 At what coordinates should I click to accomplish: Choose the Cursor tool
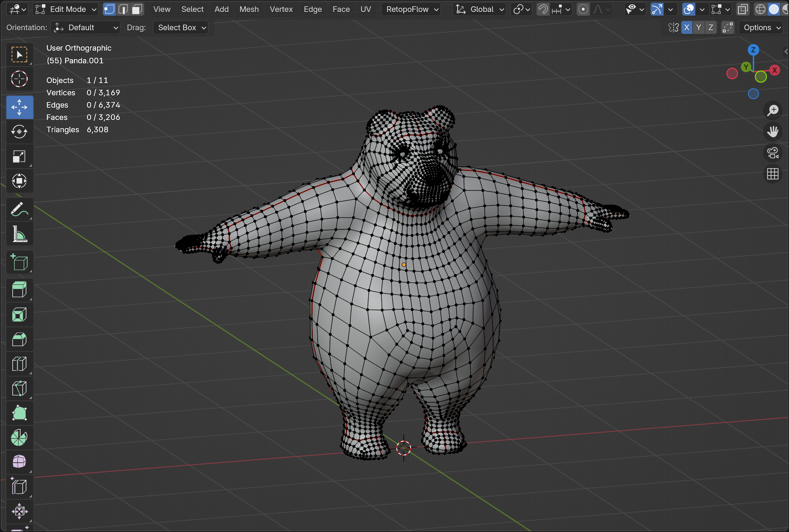click(x=19, y=79)
